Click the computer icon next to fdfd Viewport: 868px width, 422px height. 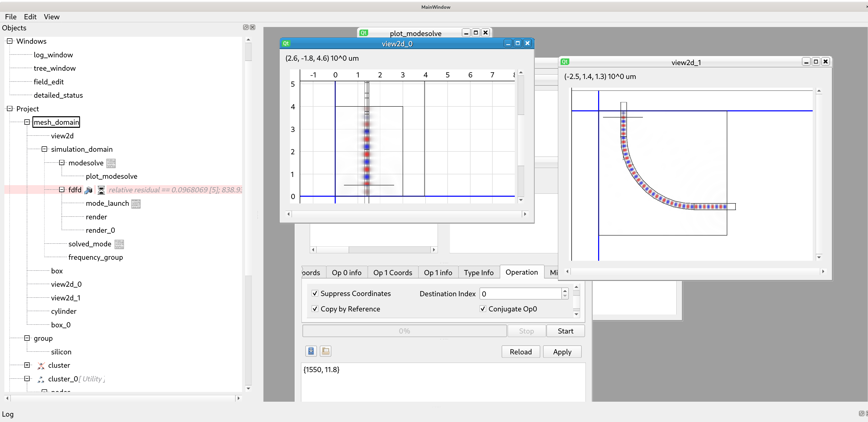point(88,190)
